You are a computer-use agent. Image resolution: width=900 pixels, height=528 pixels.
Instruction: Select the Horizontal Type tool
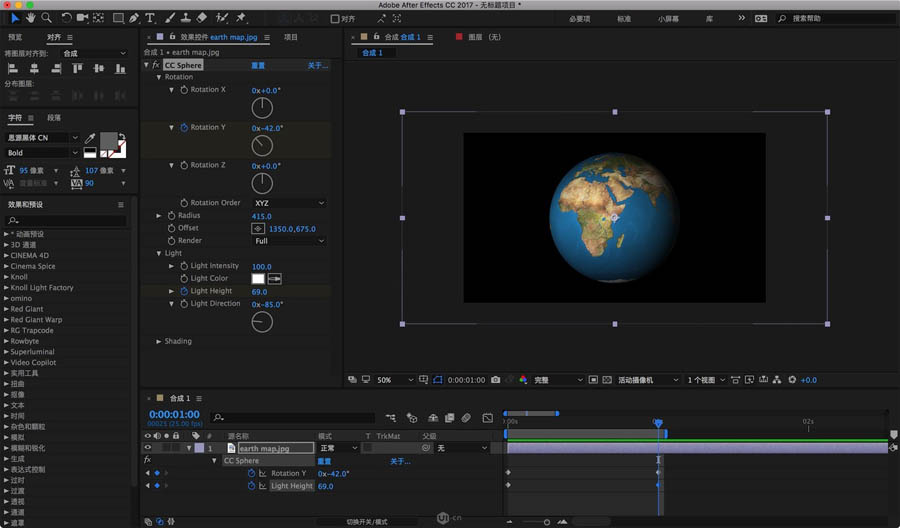tap(150, 18)
